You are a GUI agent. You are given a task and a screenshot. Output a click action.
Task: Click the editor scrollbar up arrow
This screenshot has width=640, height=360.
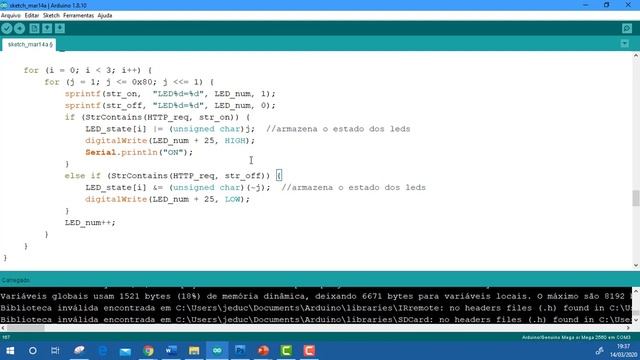(x=636, y=56)
